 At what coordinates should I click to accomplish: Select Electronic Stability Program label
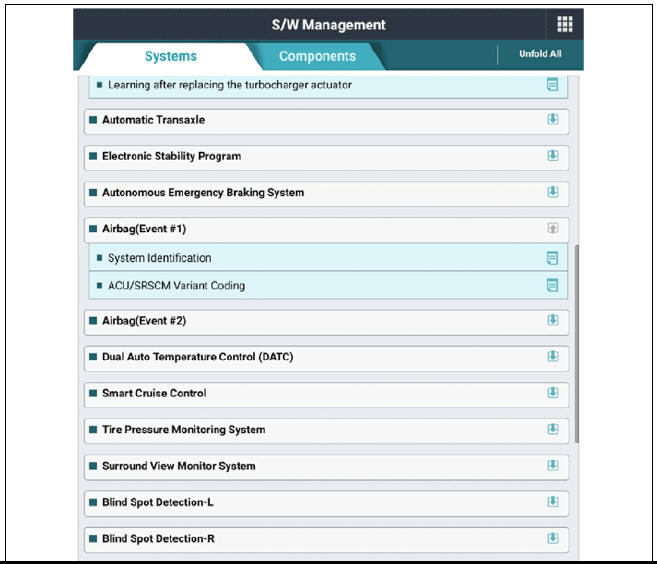171,156
